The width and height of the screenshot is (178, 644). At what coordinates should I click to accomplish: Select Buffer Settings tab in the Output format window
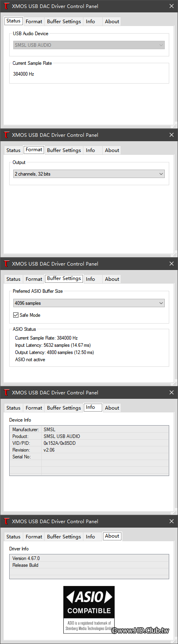[64, 150]
